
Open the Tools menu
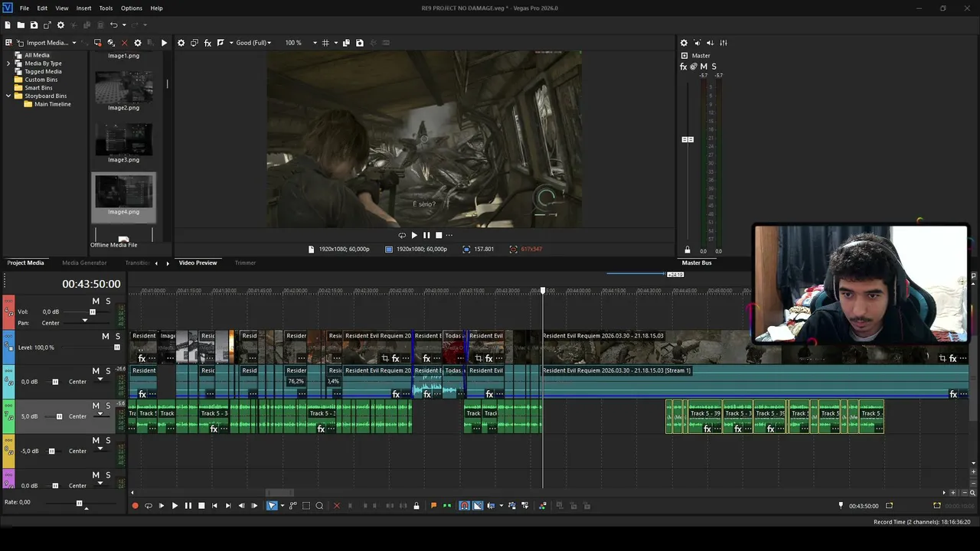point(106,8)
